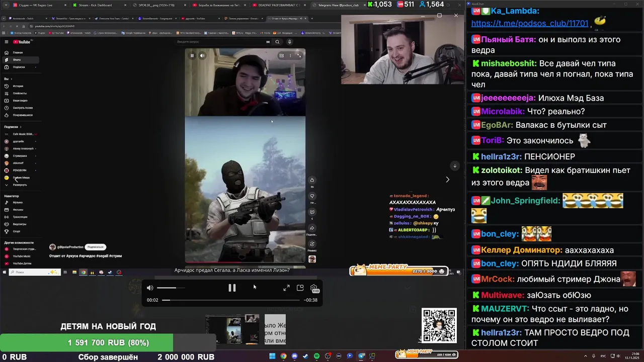Pause the overlay video player
The image size is (644, 362).
pos(232,288)
